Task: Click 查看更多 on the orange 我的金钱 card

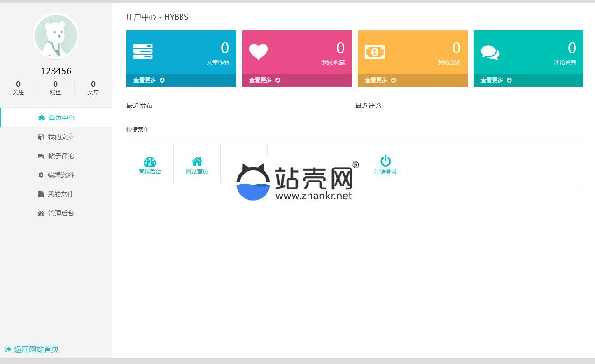Action: [380, 80]
